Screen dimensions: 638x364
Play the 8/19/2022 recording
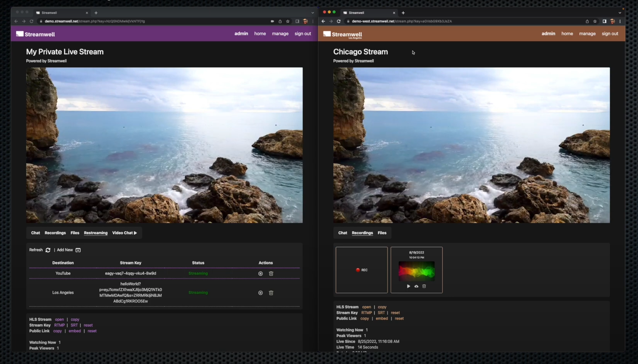[x=408, y=286]
